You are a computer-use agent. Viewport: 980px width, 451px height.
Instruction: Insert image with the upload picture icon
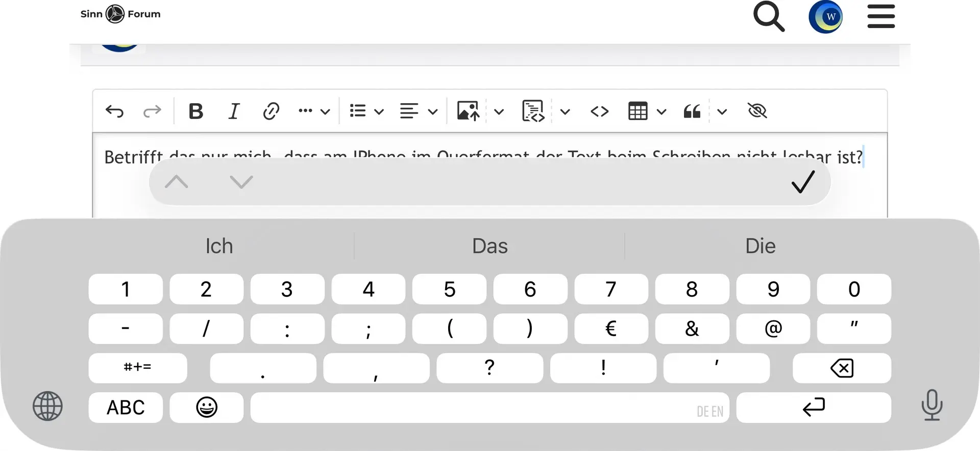point(468,111)
